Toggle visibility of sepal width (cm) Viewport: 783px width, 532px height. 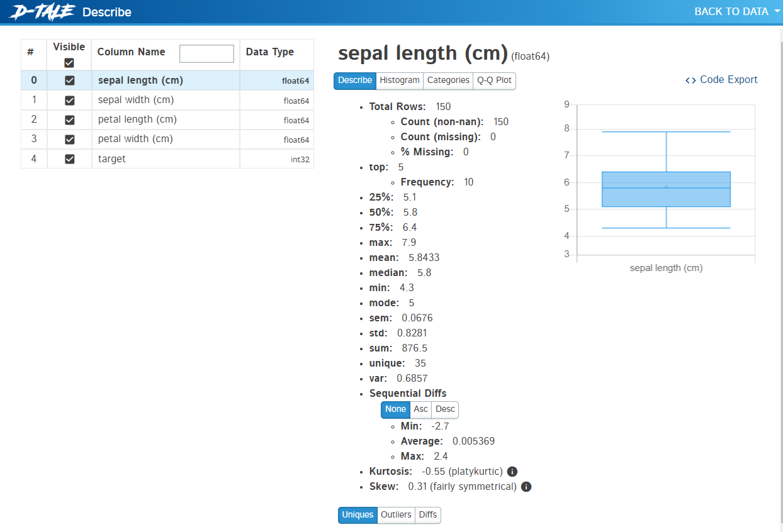tap(70, 101)
